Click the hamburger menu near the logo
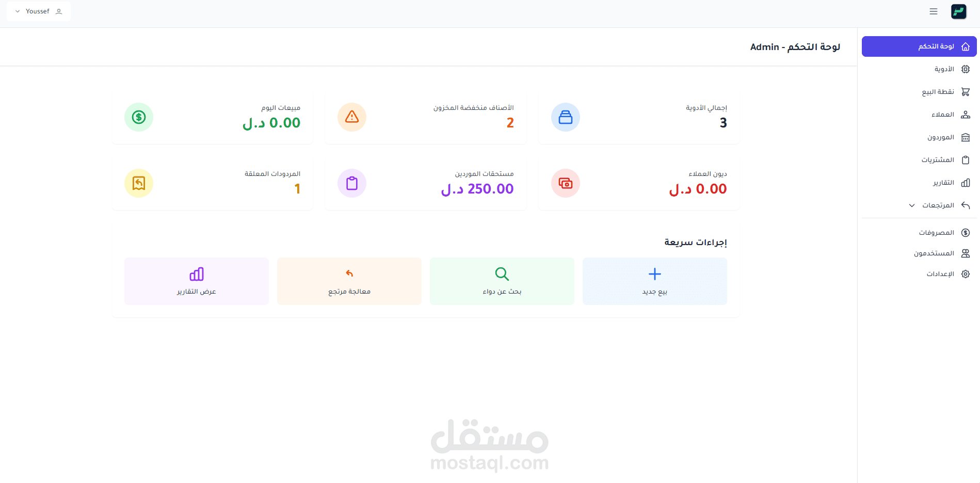980x483 pixels. [x=933, y=11]
